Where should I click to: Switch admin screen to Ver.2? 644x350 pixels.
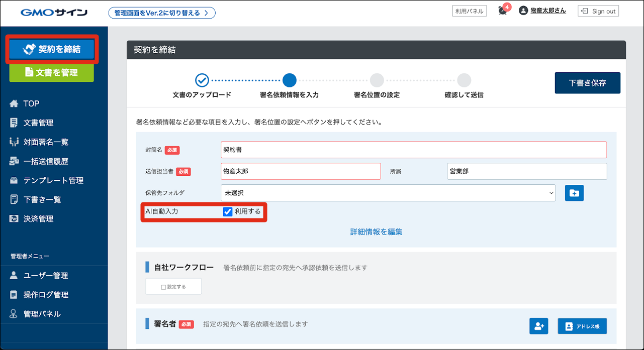pyautogui.click(x=162, y=13)
